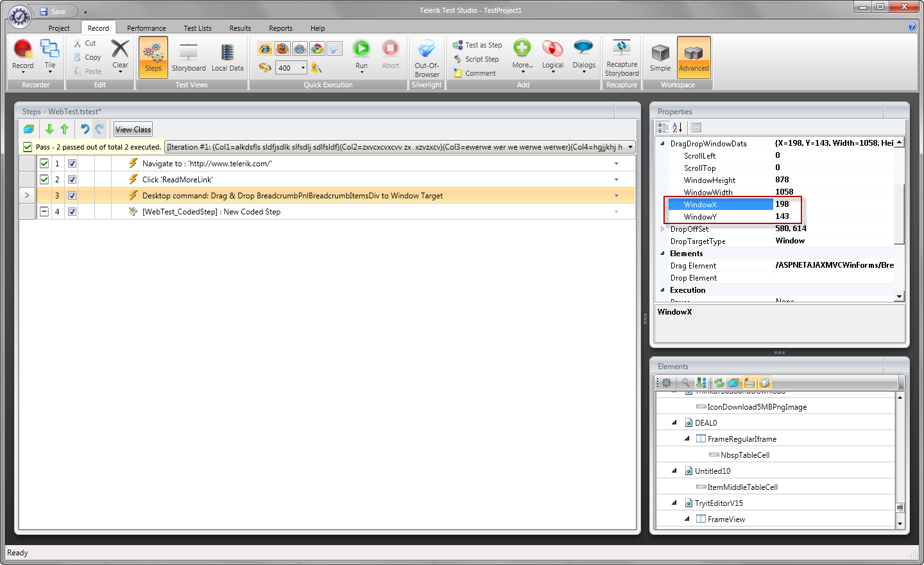Open Elements panel settings gear
The height and width of the screenshot is (565, 924).
point(666,383)
